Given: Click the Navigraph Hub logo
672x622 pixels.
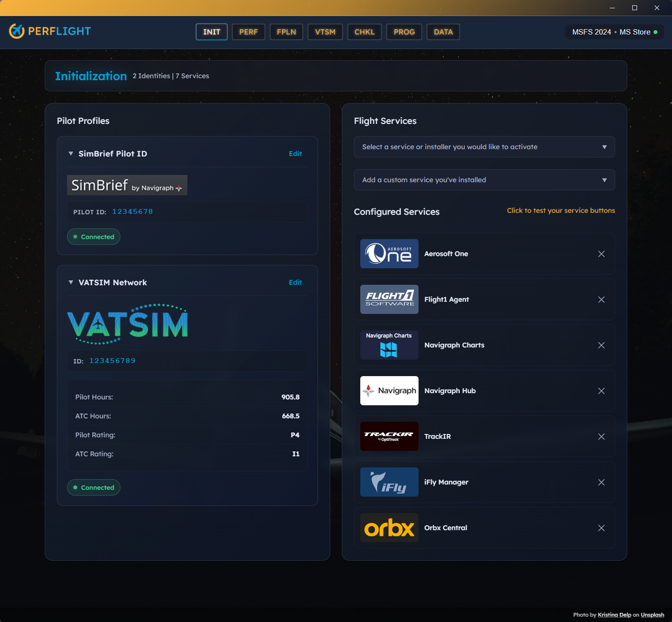Looking at the screenshot, I should (x=389, y=391).
